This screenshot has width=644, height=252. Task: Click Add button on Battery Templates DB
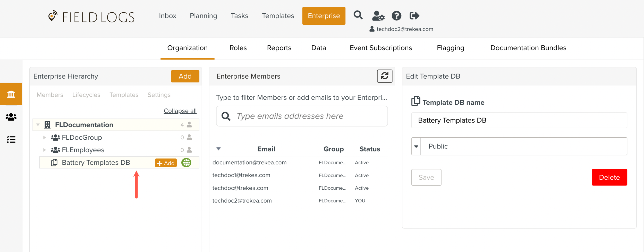tap(166, 163)
